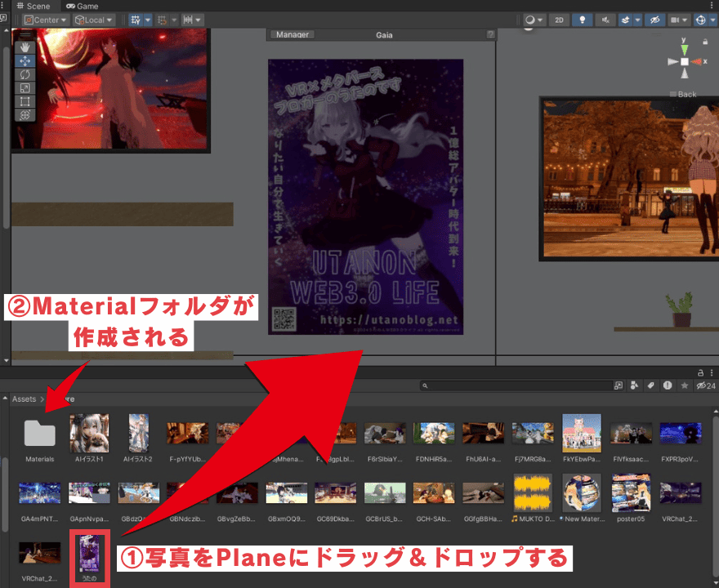Select the Rotate tool
719x588 pixels.
click(x=25, y=74)
